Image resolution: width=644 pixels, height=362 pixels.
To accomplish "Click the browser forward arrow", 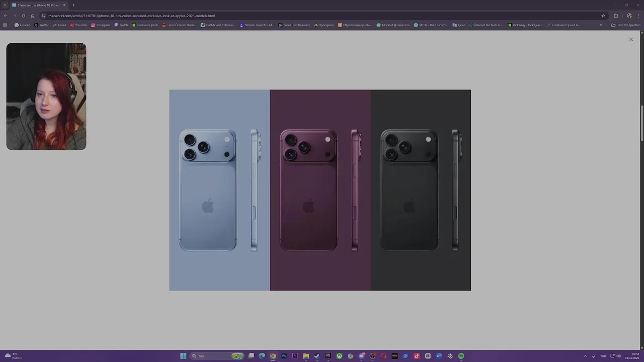I will click(x=15, y=16).
